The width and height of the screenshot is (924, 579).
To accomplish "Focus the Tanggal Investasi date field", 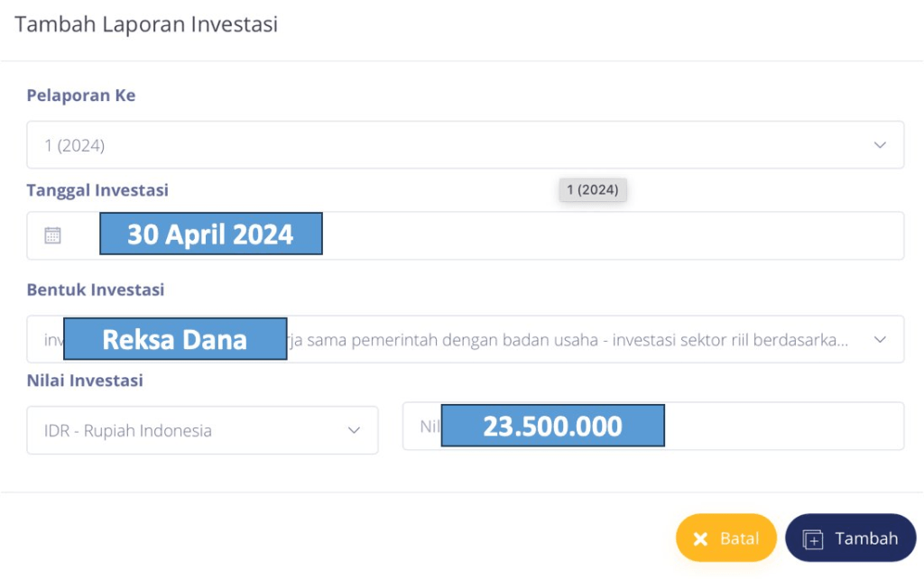I will (x=614, y=235).
